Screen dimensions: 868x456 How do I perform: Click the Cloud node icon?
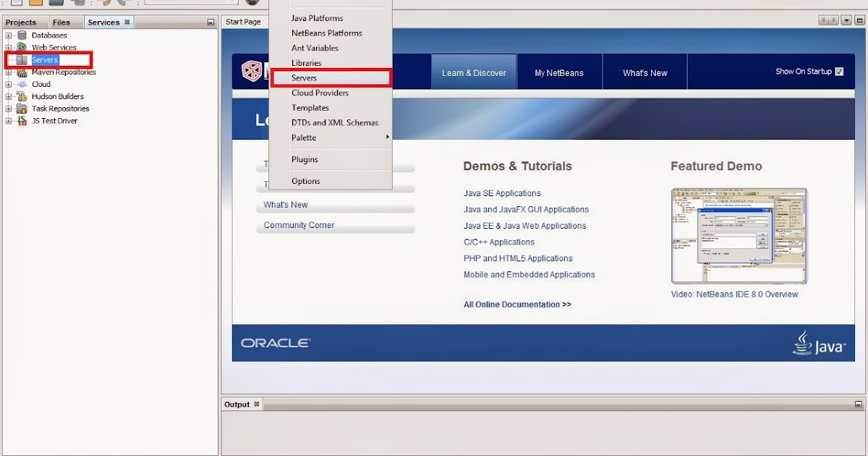click(22, 84)
